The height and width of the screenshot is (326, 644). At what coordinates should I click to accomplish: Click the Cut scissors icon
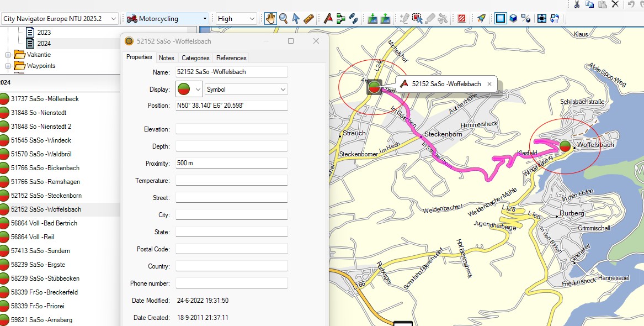tap(577, 4)
